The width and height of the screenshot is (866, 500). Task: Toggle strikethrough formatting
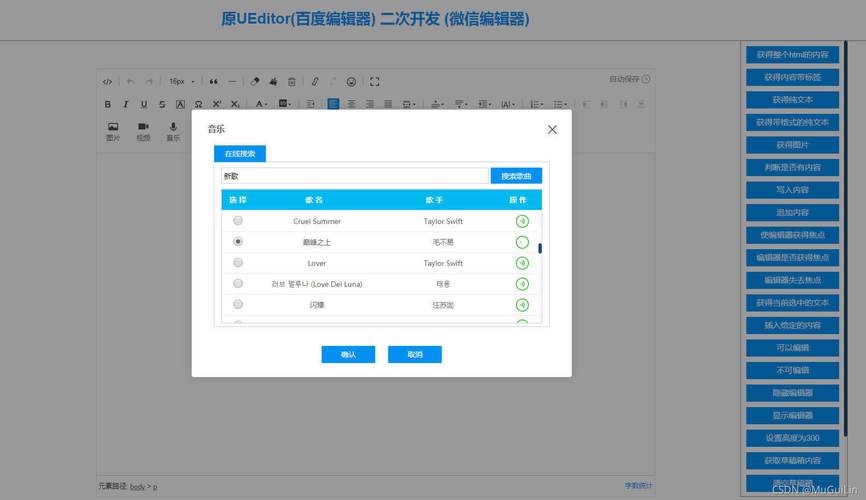tap(162, 104)
